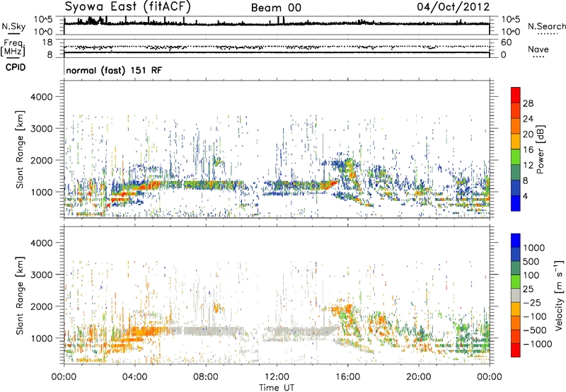This screenshot has height=392, width=566.
Task: Click inside the power range-time plot
Action: pos(277,149)
